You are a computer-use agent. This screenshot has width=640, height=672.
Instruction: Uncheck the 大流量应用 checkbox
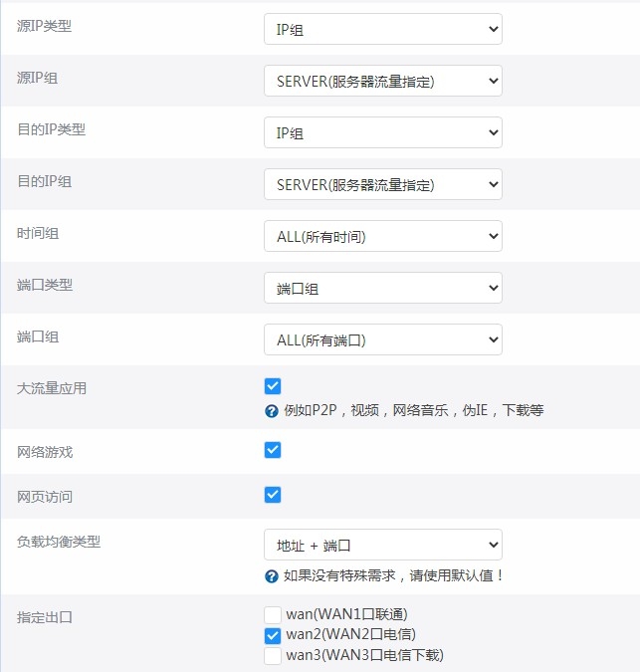[273, 386]
